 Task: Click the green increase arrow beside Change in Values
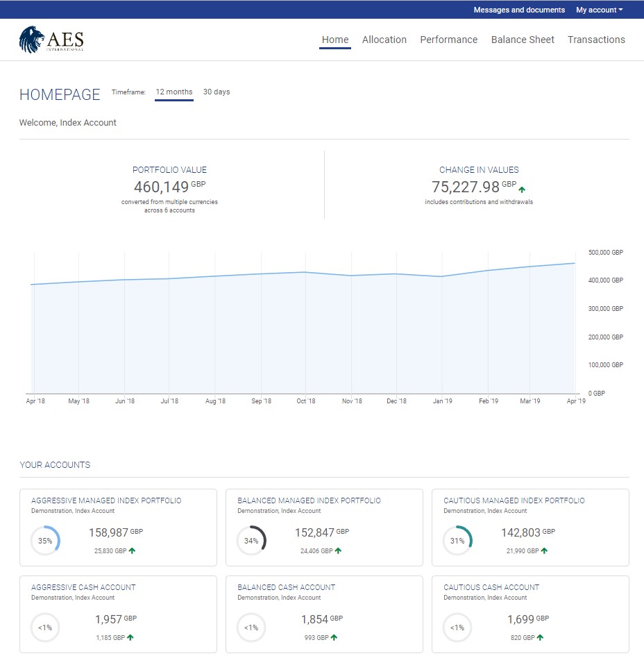tap(521, 189)
